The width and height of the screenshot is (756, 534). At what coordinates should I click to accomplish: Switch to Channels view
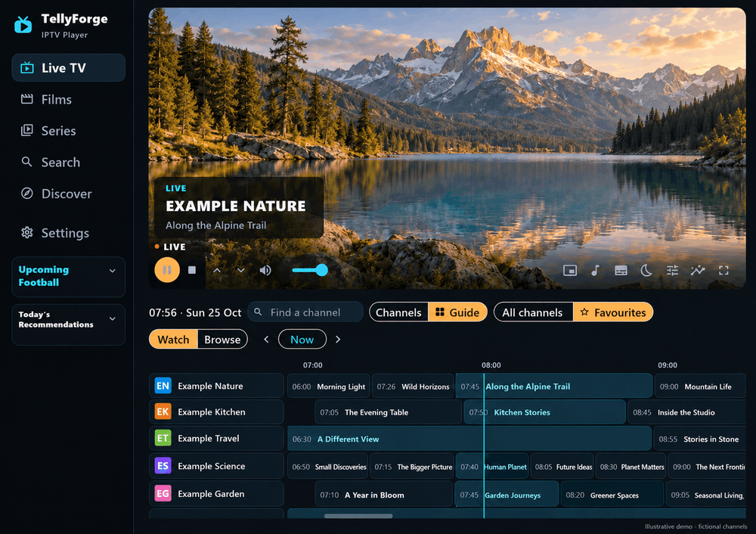[x=398, y=312]
